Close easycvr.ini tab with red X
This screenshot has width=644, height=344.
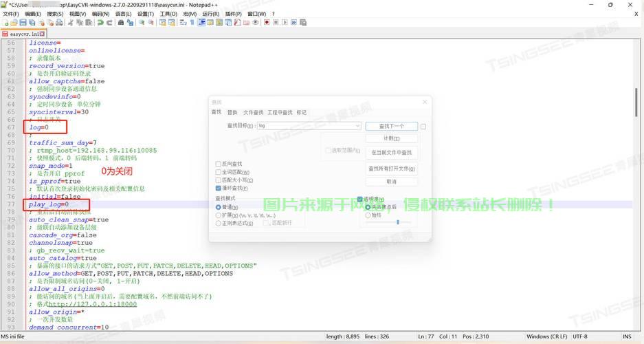tap(43, 34)
